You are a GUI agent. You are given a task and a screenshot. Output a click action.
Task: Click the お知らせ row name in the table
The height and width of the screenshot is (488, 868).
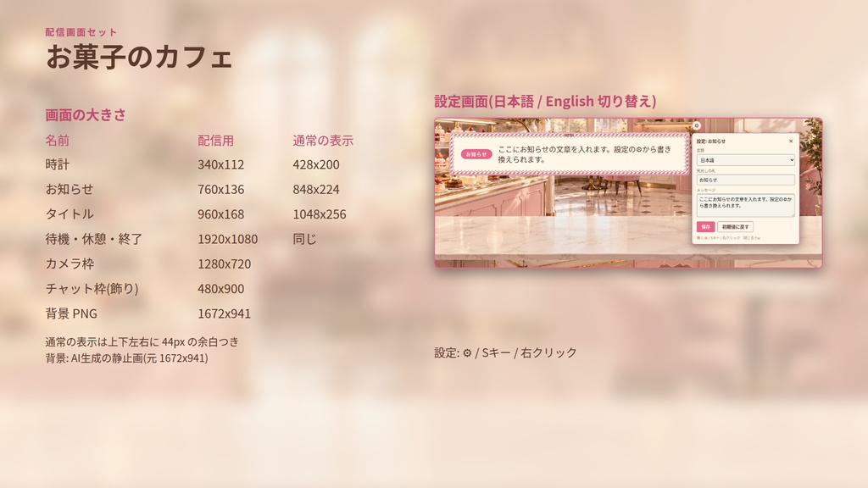pos(70,189)
